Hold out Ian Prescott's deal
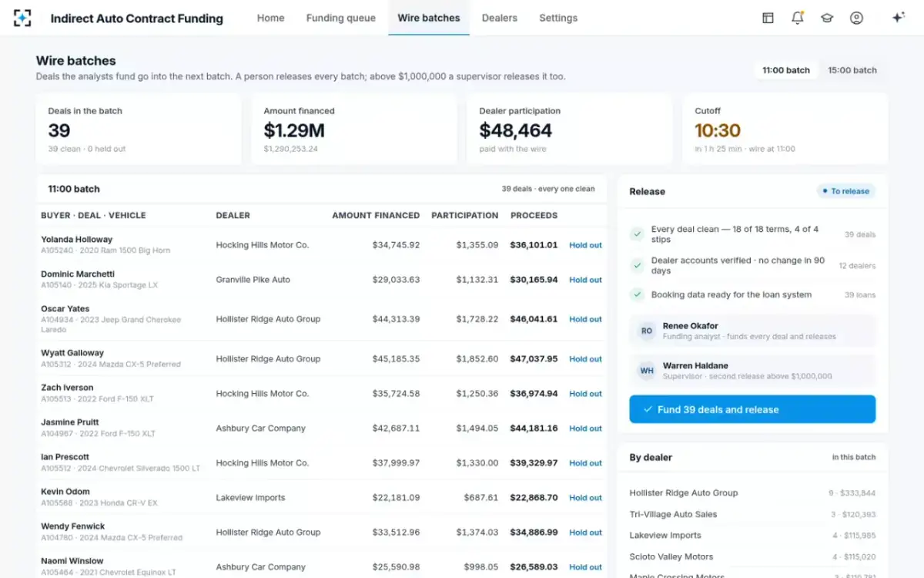The width and height of the screenshot is (924, 578). (x=585, y=463)
